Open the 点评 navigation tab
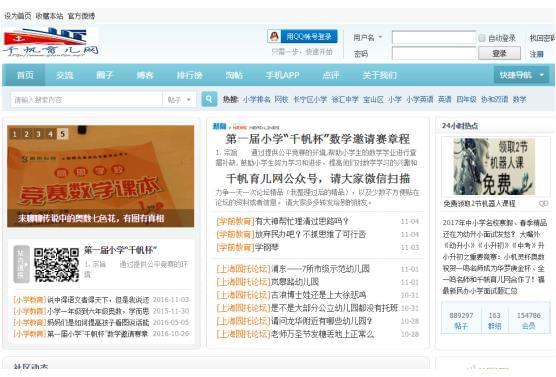Screen dimensions: 556x377 pyautogui.click(x=331, y=75)
